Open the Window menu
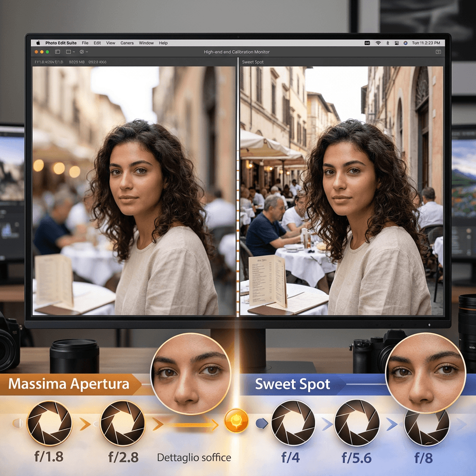Viewport: 476px width, 476px height. (146, 43)
